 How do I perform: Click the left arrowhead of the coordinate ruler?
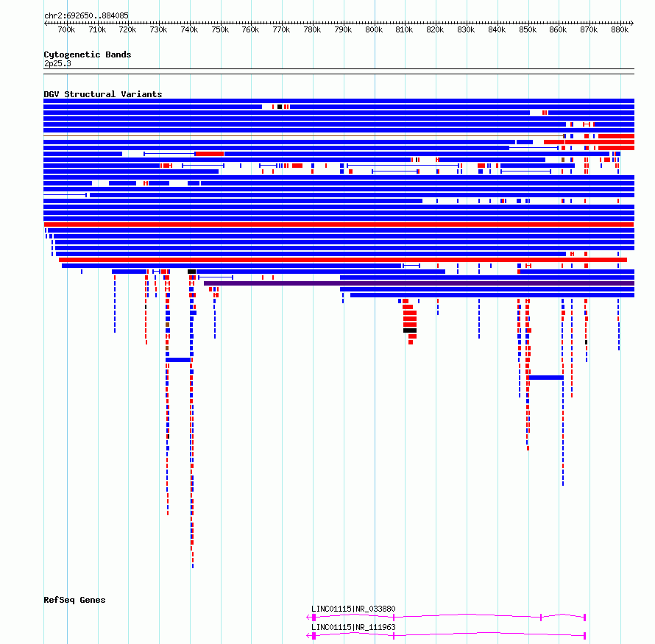pyautogui.click(x=46, y=24)
